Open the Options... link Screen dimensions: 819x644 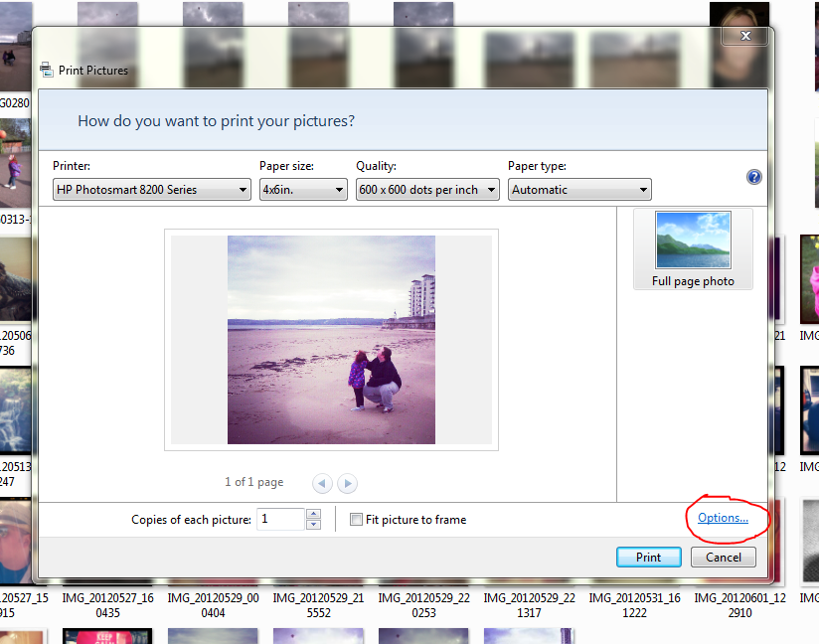(x=723, y=518)
